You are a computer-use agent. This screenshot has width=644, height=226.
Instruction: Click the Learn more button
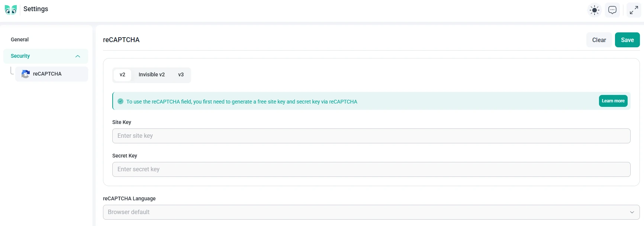click(x=613, y=101)
